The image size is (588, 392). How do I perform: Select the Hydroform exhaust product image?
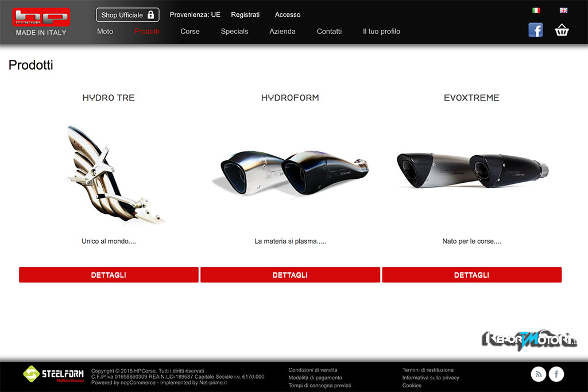(x=291, y=172)
